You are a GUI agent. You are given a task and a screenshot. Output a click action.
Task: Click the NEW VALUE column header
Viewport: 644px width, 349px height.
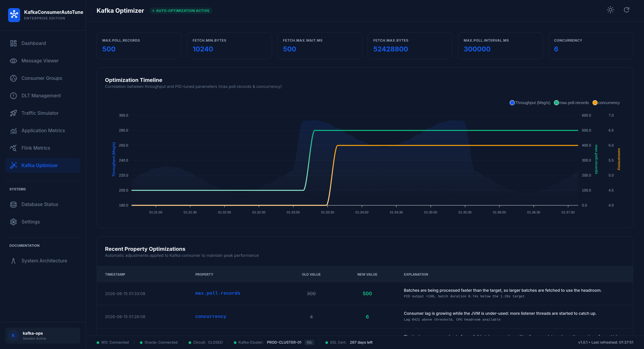click(367, 275)
